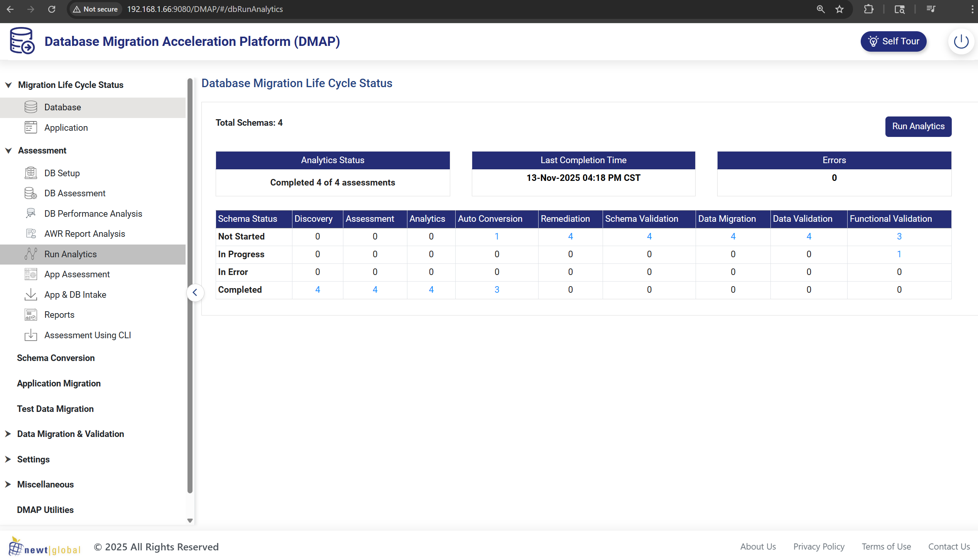Click the DB Performance Analysis icon
The width and height of the screenshot is (978, 560).
pos(31,213)
